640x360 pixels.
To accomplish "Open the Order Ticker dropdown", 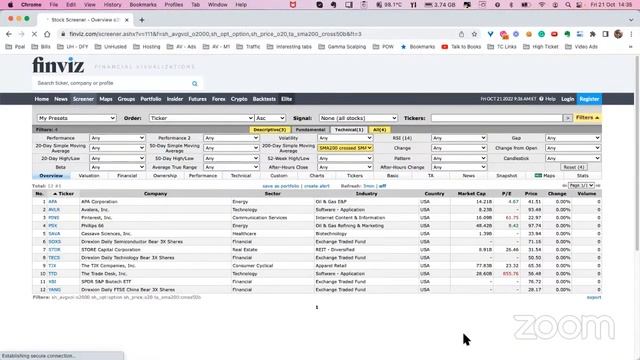I will [x=201, y=118].
